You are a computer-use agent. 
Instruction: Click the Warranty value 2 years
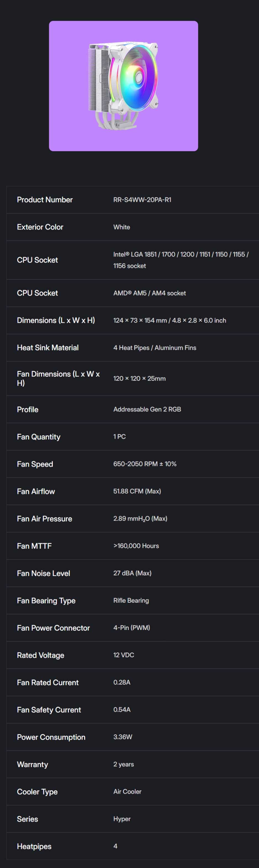click(x=123, y=764)
